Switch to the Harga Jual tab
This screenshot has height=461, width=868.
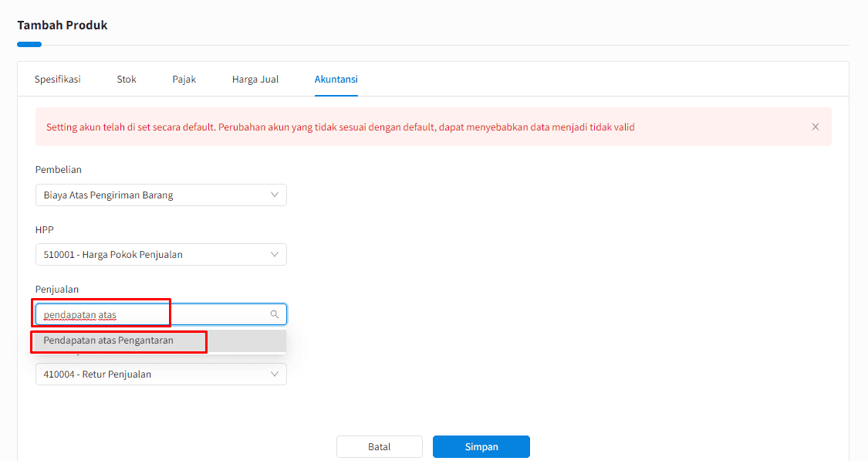click(x=255, y=80)
